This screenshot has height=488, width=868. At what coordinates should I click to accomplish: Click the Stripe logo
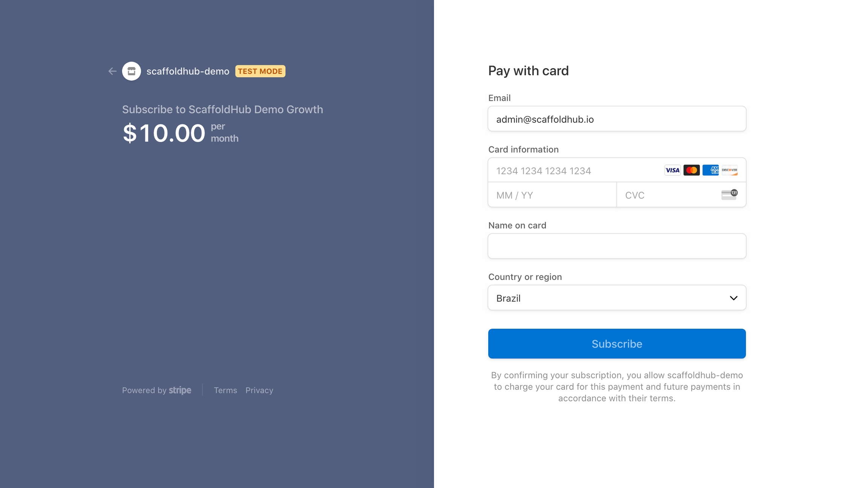180,390
